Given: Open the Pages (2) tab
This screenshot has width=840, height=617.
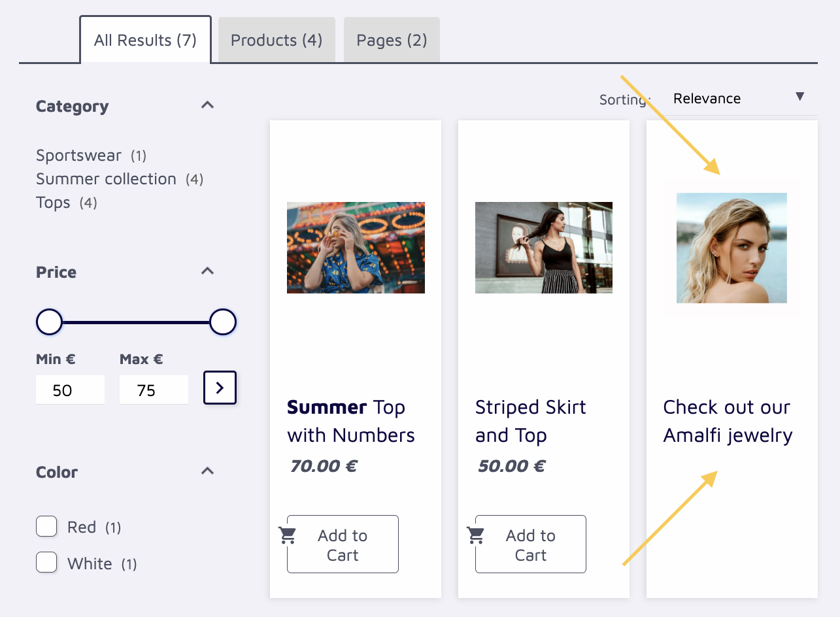Looking at the screenshot, I should pos(392,41).
